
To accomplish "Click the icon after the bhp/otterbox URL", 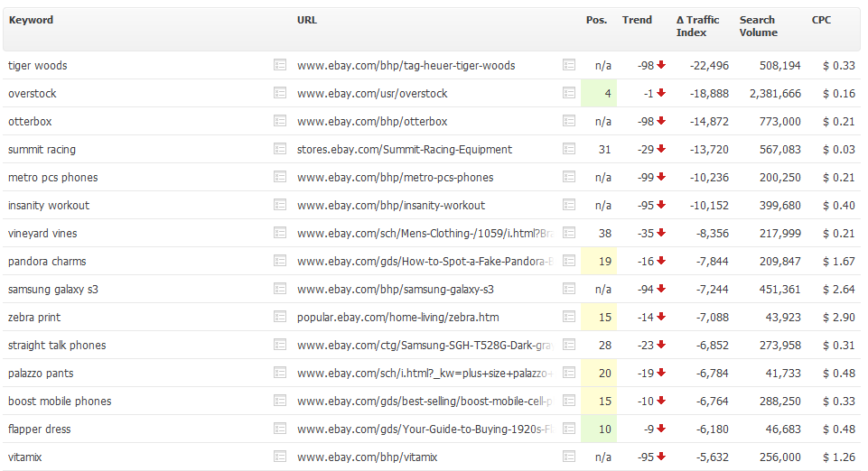I will click(x=568, y=121).
